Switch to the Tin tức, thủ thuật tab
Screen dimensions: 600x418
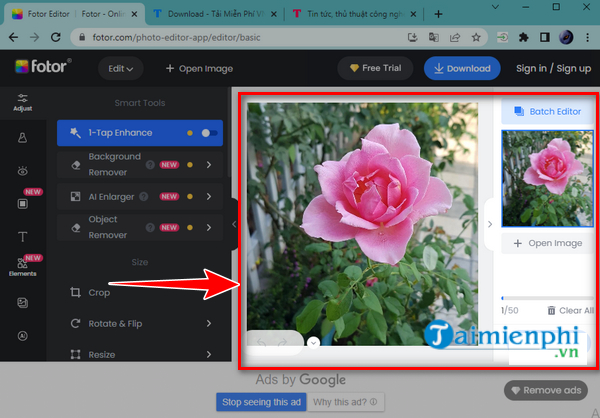pos(355,14)
